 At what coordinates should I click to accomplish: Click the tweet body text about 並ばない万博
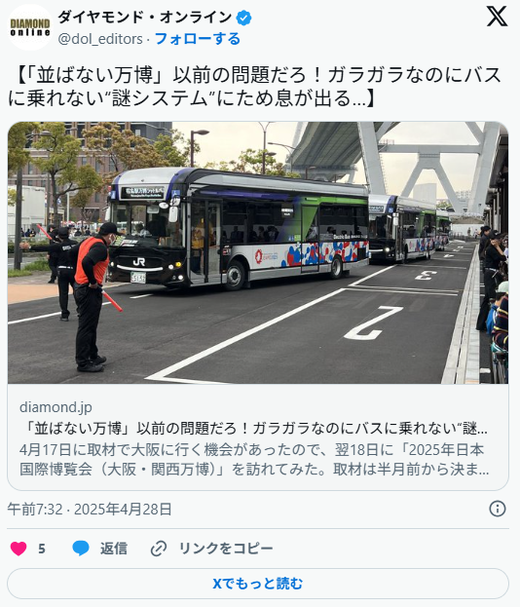[x=255, y=87]
